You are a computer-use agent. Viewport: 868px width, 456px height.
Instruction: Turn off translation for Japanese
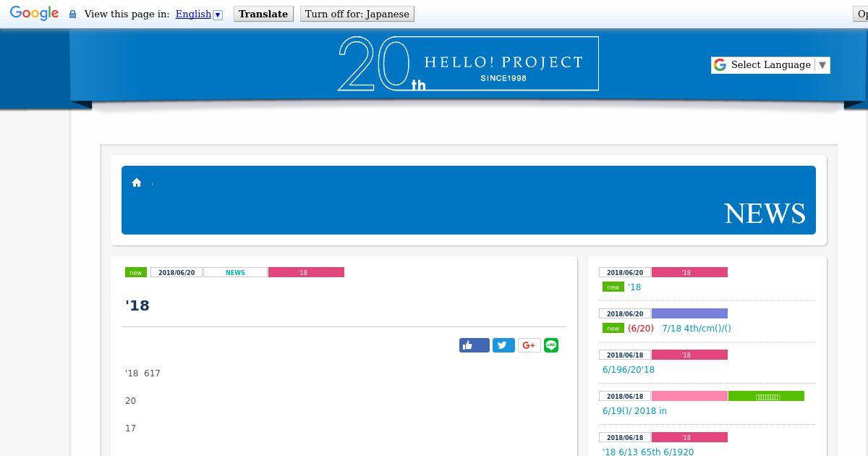(357, 14)
